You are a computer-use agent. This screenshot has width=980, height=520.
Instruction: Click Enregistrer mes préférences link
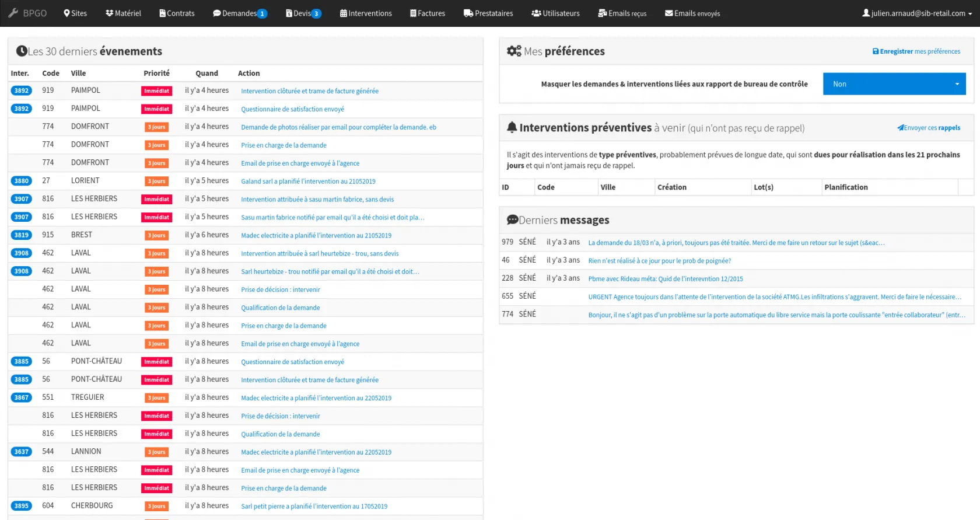[916, 51]
